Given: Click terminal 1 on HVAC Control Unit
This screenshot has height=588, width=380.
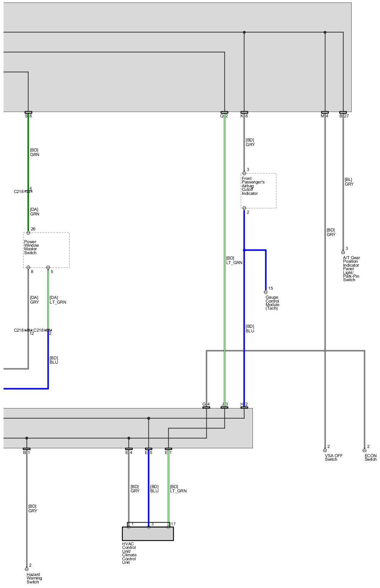Looking at the screenshot, I should [129, 527].
